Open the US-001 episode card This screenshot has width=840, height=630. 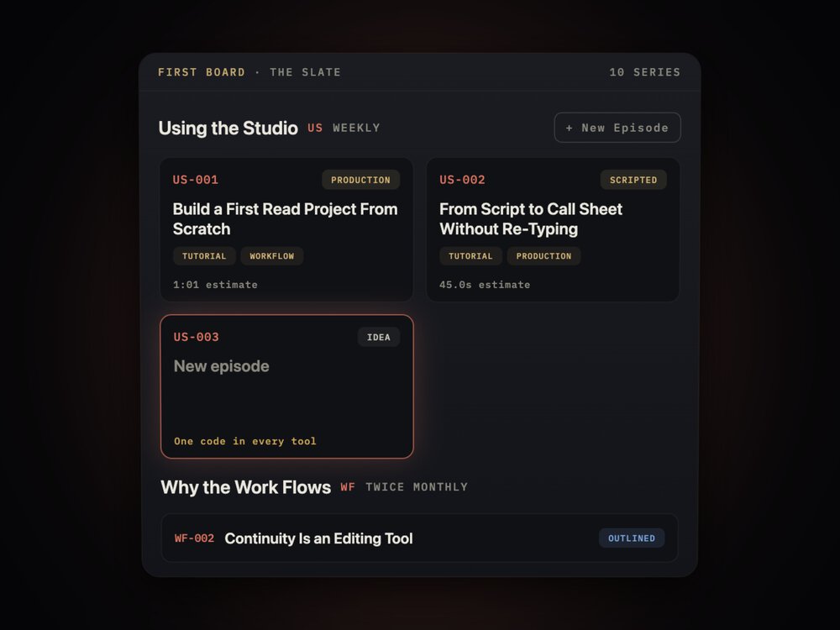coord(286,229)
